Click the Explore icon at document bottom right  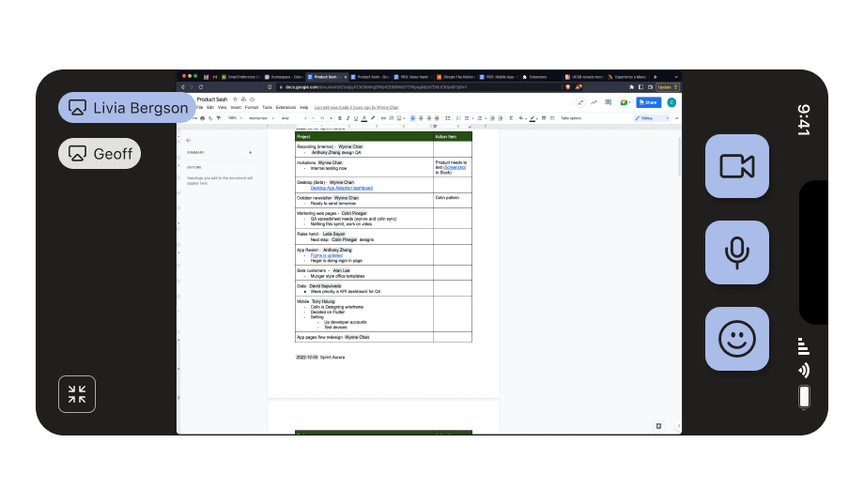click(x=659, y=425)
